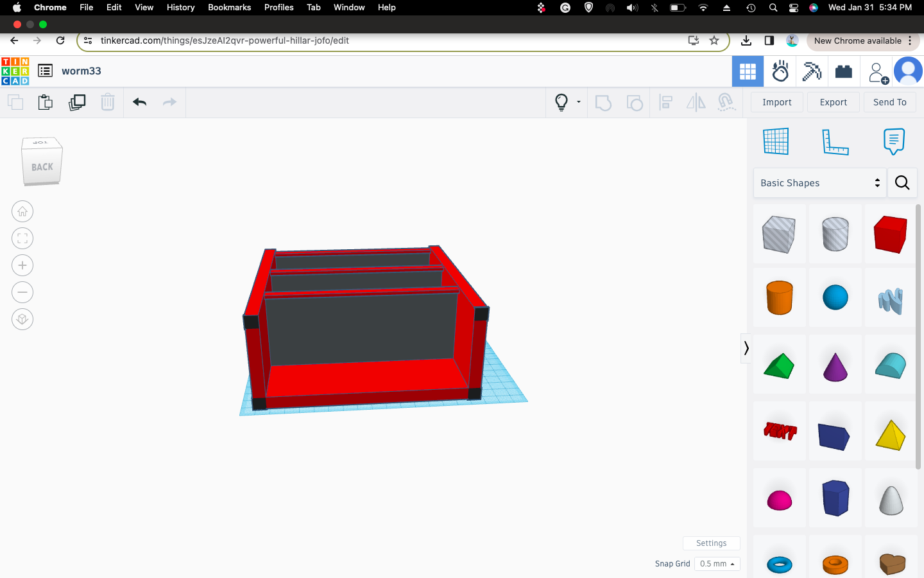Expand the Snap Grid 0.5 mm dropdown

point(717,564)
